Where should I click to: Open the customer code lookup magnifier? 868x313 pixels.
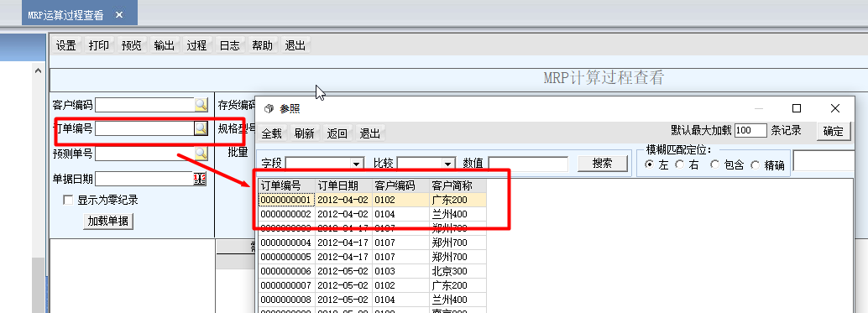pos(201,104)
